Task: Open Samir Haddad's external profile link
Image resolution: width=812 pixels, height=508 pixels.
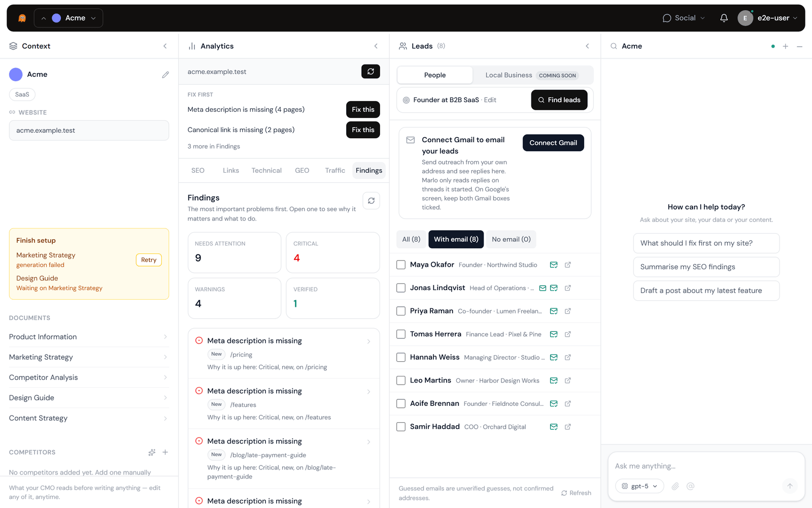Action: coord(568,427)
